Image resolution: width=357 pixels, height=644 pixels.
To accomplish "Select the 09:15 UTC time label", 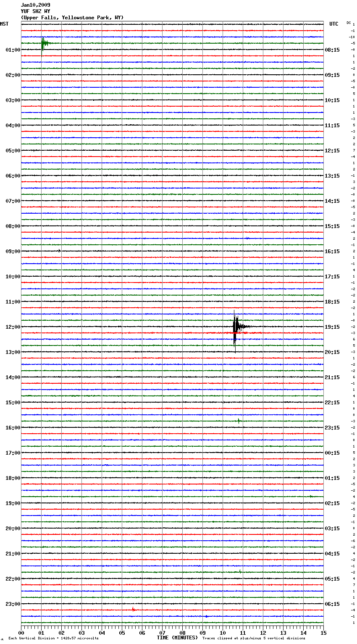I will 332,75.
